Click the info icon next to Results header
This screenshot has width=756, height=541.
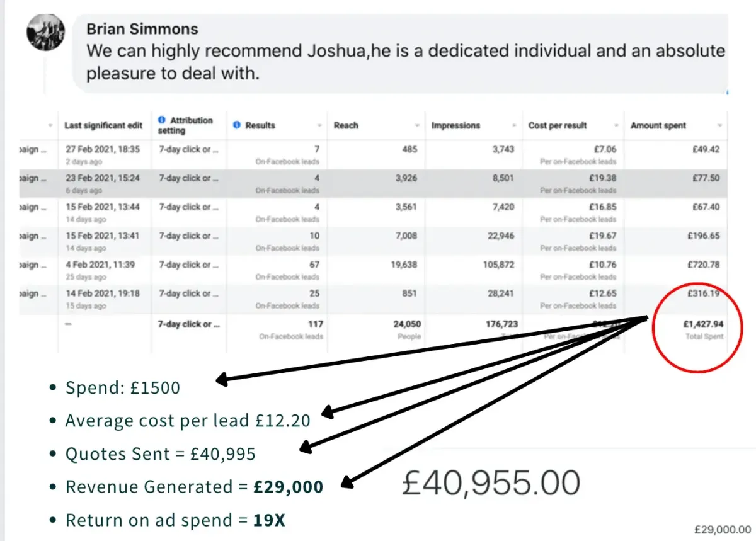click(237, 125)
